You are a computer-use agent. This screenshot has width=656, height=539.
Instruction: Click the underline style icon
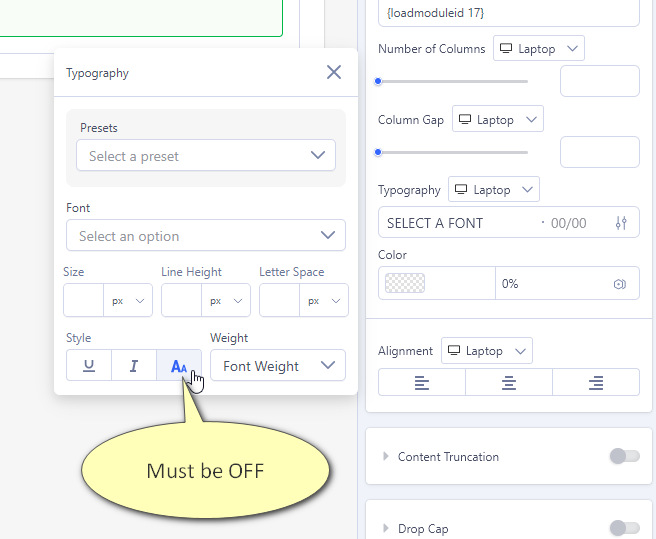click(89, 366)
